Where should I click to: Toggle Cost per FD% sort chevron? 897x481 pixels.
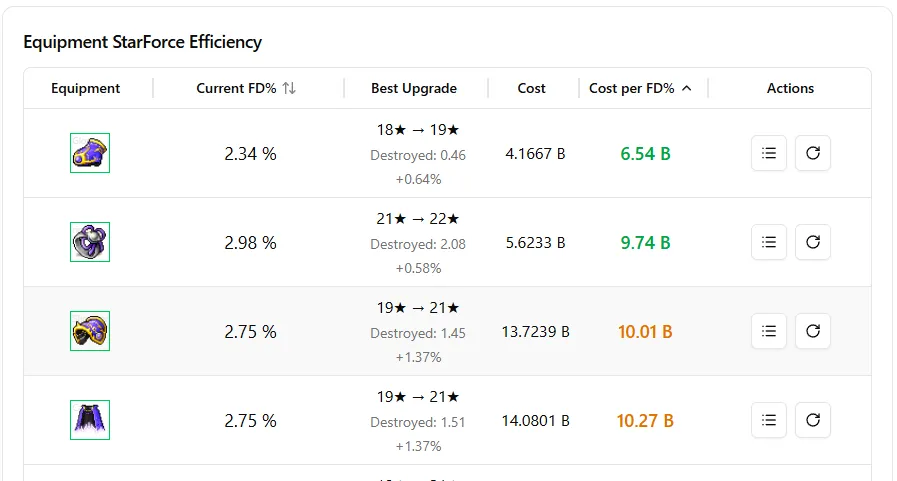pyautogui.click(x=687, y=88)
